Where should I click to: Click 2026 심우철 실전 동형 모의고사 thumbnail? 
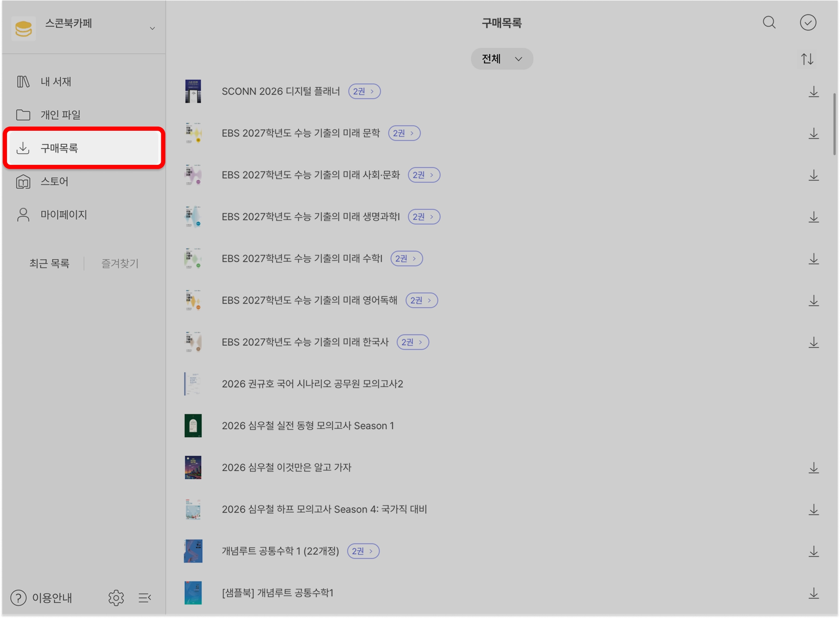(193, 426)
